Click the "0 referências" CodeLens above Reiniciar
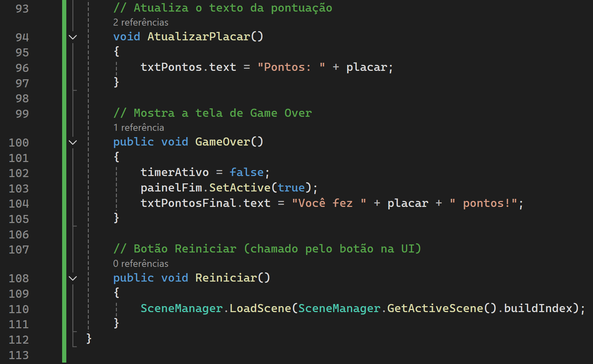This screenshot has width=593, height=364. click(x=140, y=264)
